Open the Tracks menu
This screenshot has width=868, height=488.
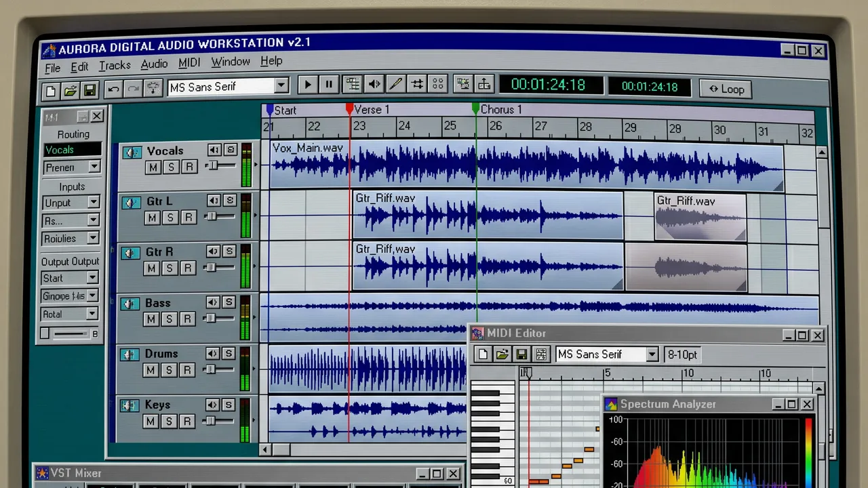point(115,66)
